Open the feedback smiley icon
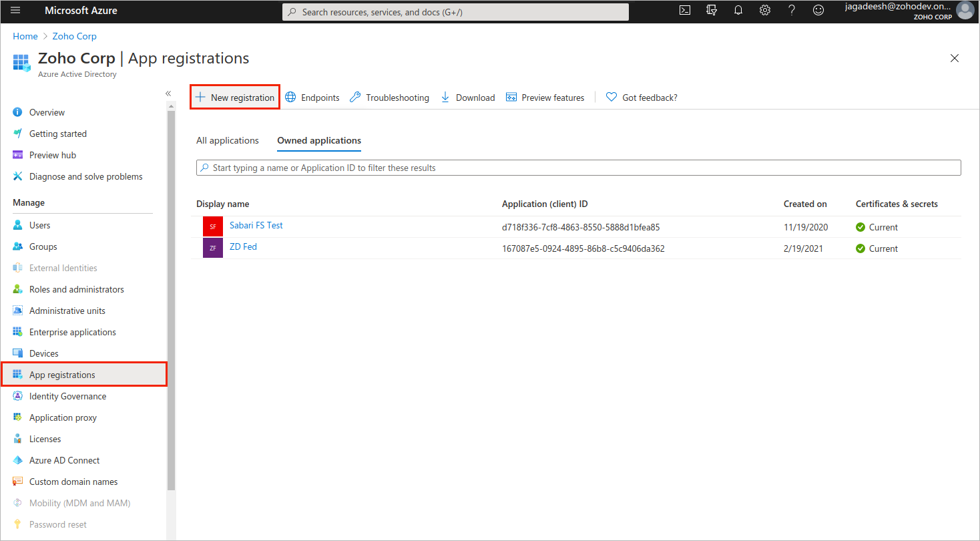The image size is (980, 541). click(818, 11)
